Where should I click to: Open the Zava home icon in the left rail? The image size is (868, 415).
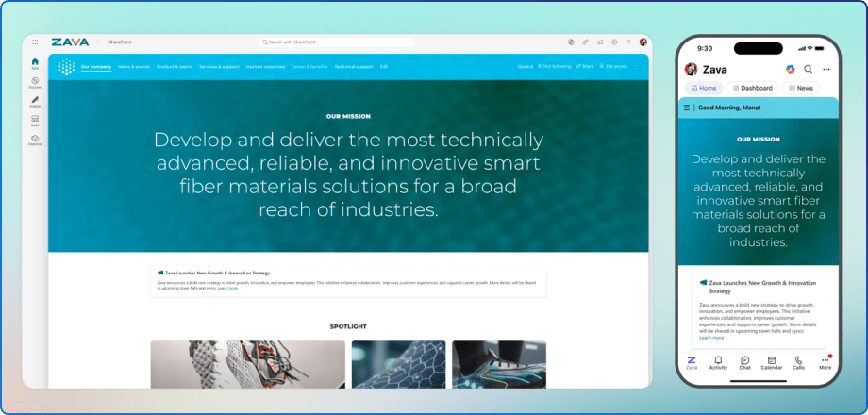tap(35, 63)
